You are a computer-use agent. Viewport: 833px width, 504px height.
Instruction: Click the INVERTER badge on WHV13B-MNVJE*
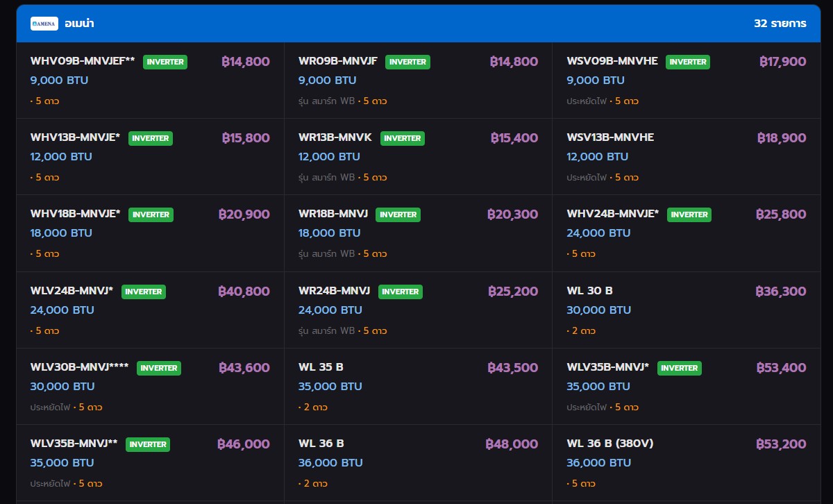tap(151, 138)
